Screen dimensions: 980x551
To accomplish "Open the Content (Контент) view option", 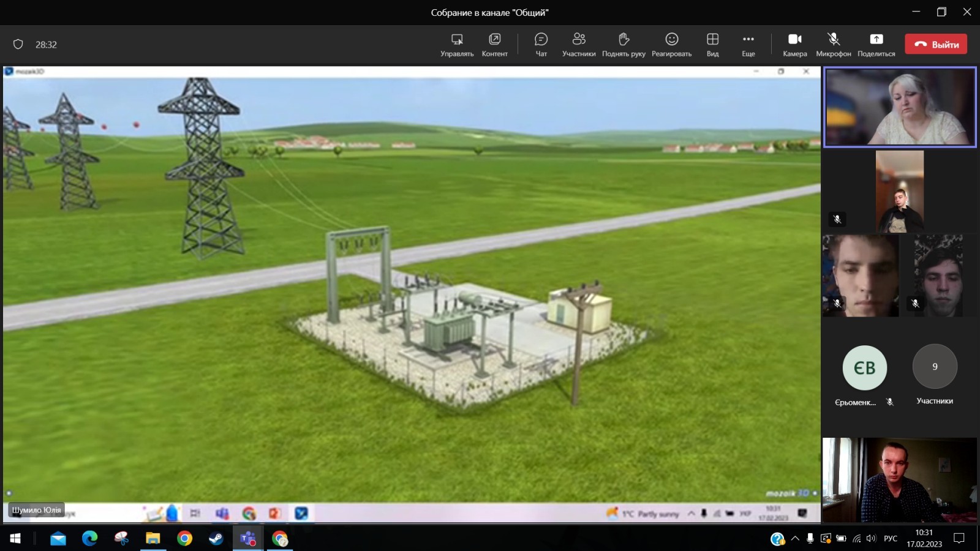I will 494,45.
